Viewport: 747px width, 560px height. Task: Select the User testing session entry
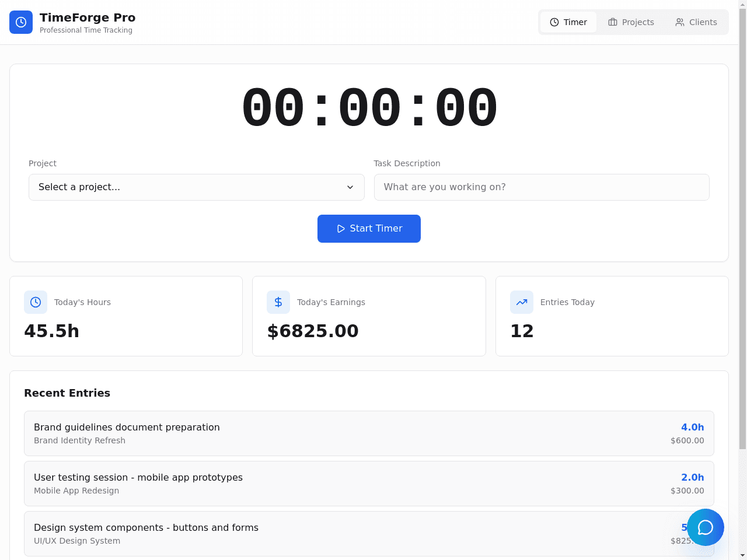point(369,484)
